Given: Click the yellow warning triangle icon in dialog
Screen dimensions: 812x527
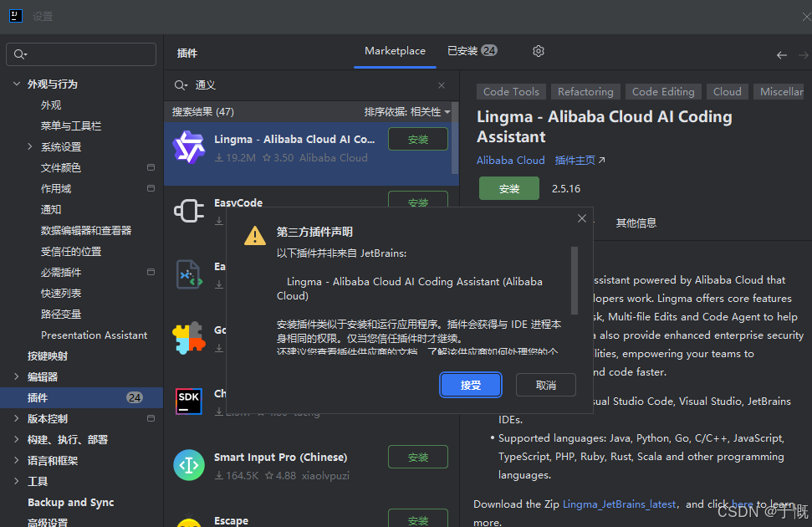Looking at the screenshot, I should (255, 235).
